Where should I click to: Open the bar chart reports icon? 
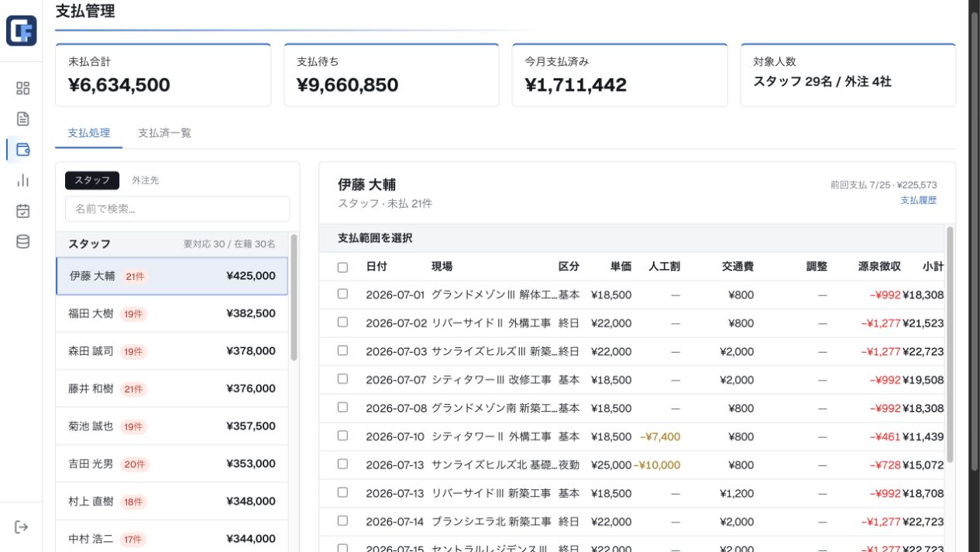click(22, 180)
